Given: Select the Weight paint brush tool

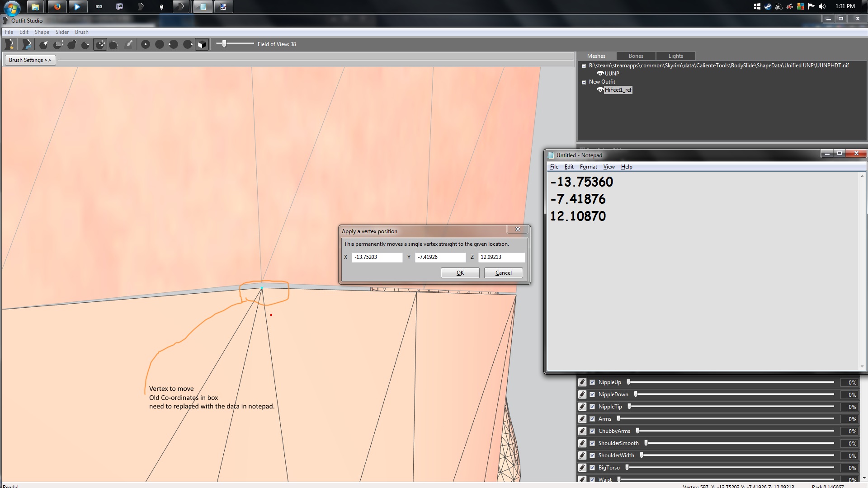Looking at the screenshot, I should [x=129, y=44].
